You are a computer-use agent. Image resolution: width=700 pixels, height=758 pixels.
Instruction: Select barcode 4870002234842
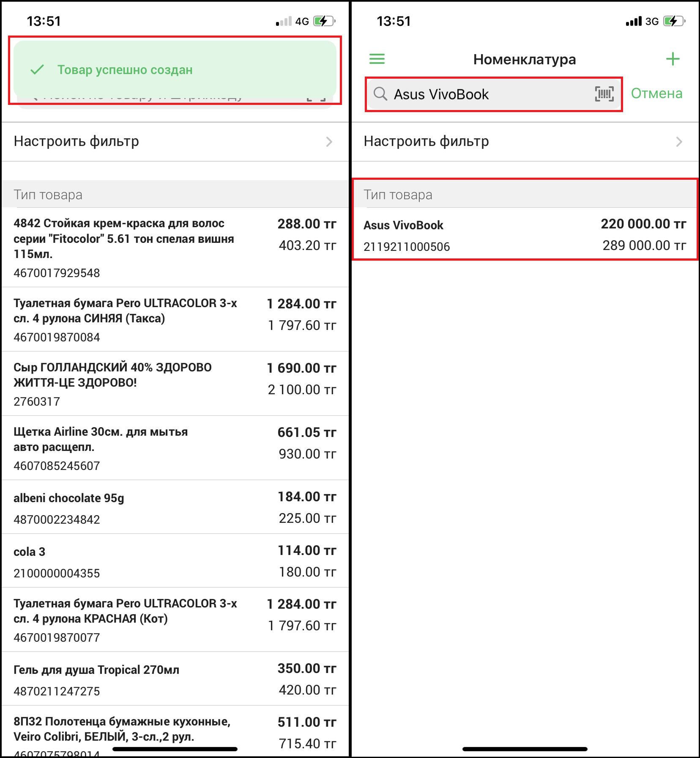57,519
